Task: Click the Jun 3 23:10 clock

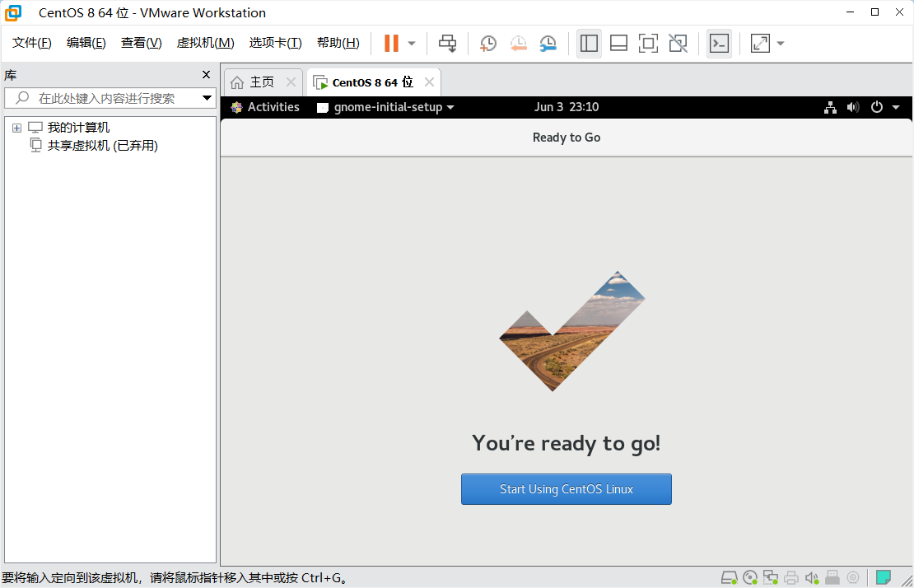Action: tap(566, 107)
